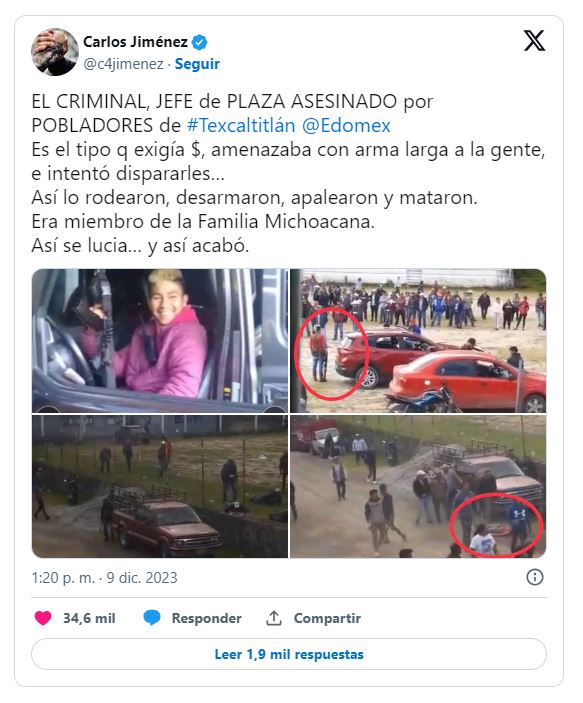Click the share upload arrow icon
This screenshot has width=583, height=703.
274,618
